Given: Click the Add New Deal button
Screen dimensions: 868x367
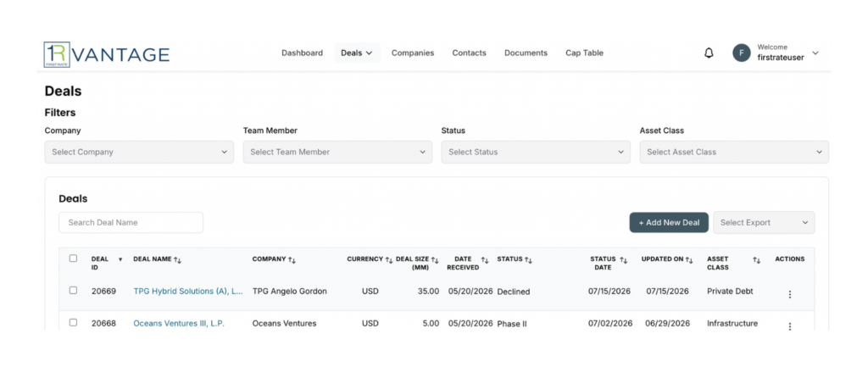Looking at the screenshot, I should [669, 223].
